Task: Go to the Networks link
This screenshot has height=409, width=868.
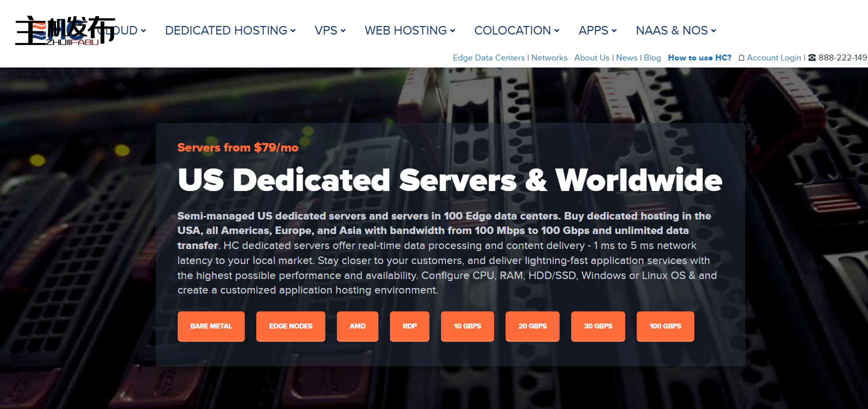Action: [549, 58]
